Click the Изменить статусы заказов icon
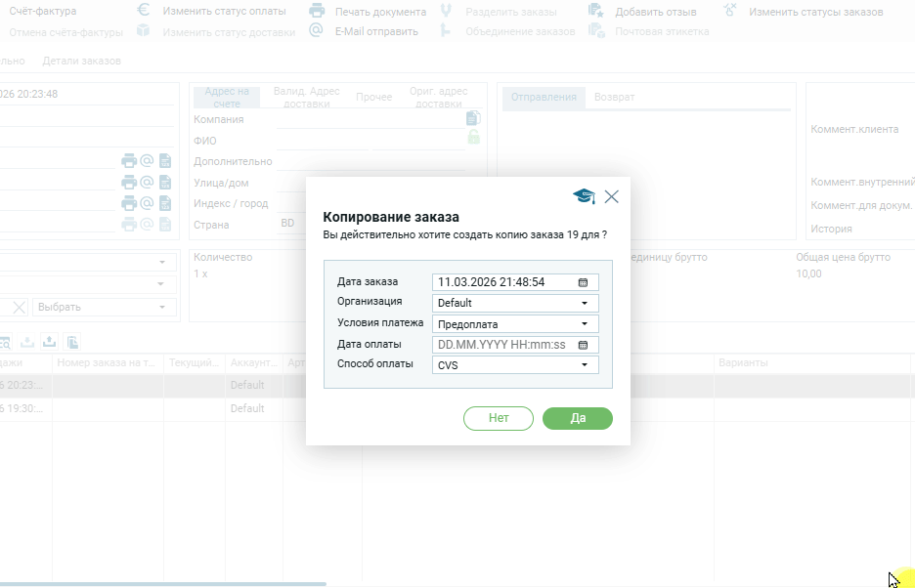Viewport: 915px width, 588px height. pyautogui.click(x=730, y=11)
